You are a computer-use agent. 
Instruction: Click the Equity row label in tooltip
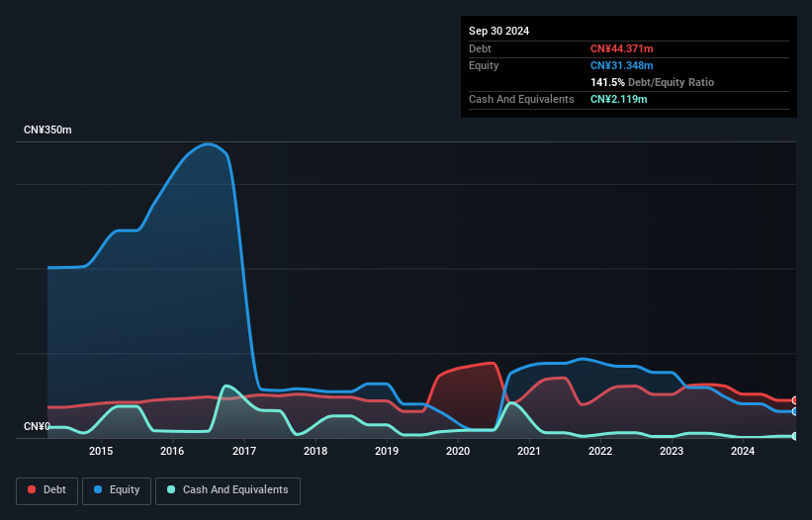[x=484, y=65]
